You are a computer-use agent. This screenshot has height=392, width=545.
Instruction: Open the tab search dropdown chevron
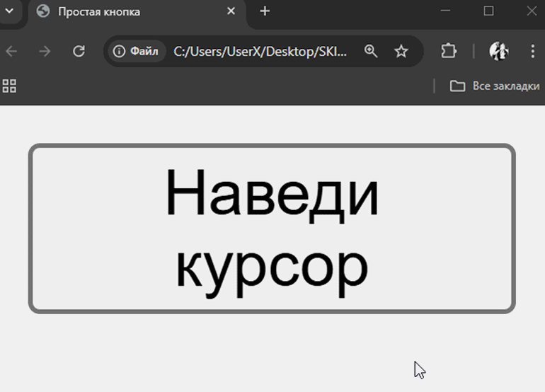click(9, 11)
